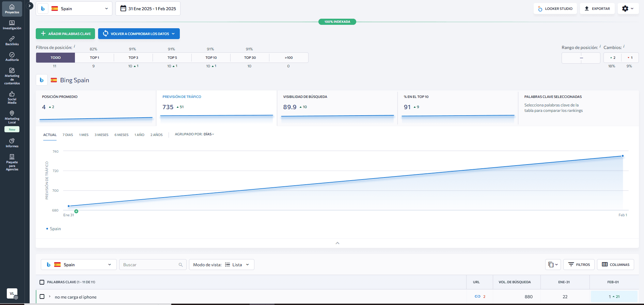
Task: Collapse the chart with the chevron
Action: click(x=337, y=243)
